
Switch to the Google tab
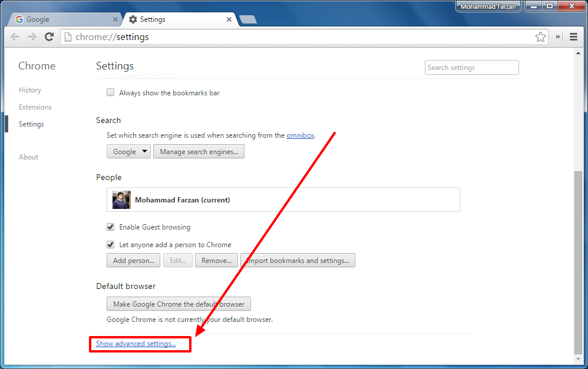[x=64, y=19]
